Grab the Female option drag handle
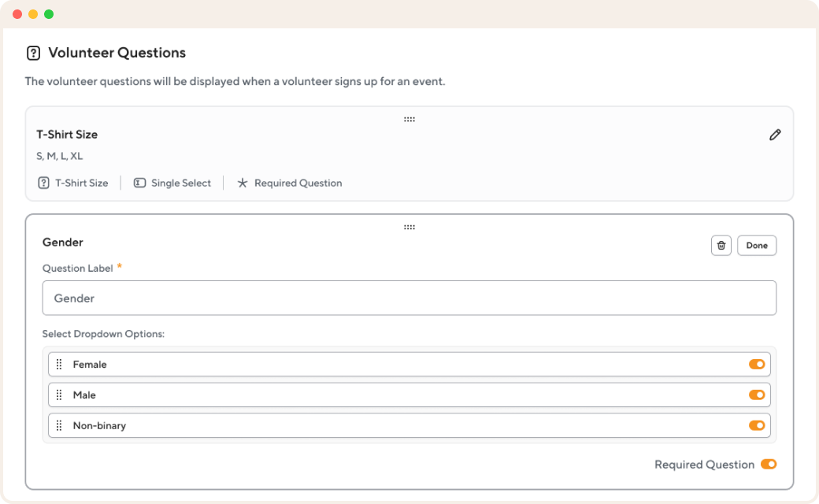Screen dimensions: 819x504 click(x=59, y=364)
